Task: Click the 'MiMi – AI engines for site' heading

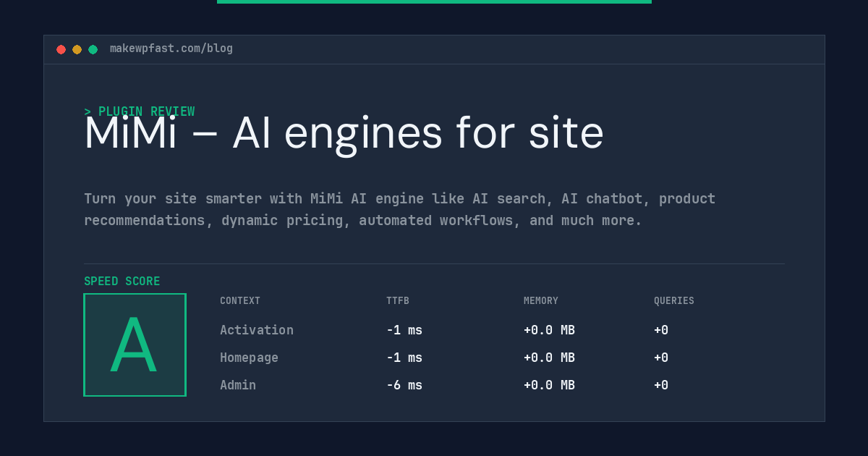Action: point(344,133)
